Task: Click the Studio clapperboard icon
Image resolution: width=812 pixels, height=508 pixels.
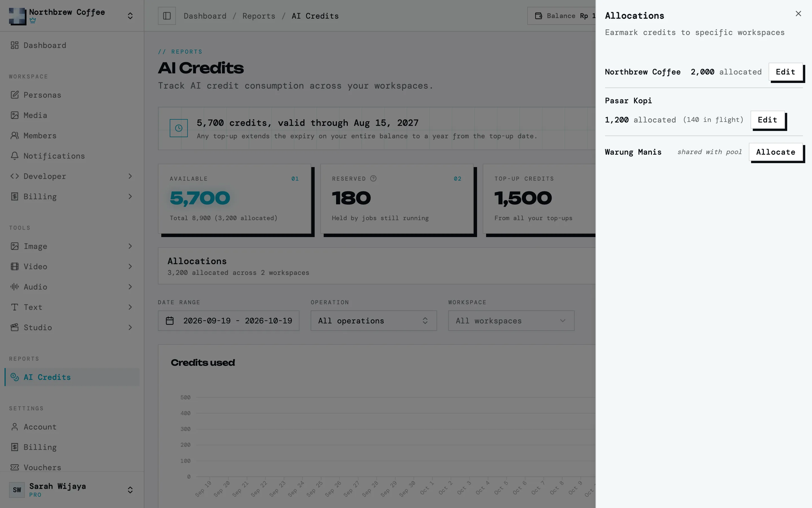Action: (14, 327)
